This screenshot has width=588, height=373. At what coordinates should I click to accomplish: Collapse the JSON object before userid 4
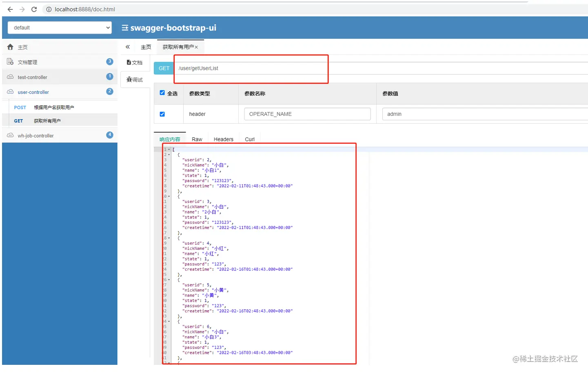pos(169,238)
